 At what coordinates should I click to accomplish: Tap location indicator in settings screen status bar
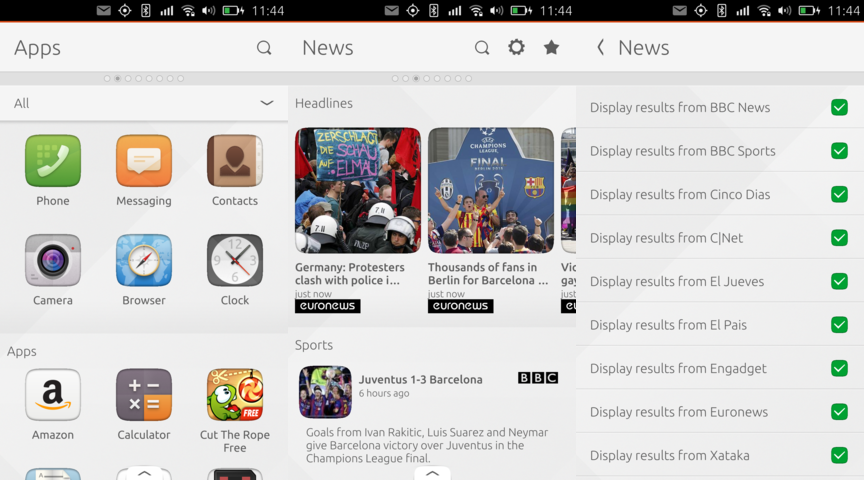[x=700, y=10]
